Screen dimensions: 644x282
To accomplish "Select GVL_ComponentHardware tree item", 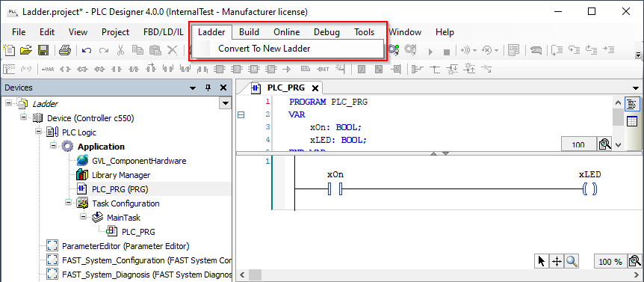I will click(x=139, y=161).
